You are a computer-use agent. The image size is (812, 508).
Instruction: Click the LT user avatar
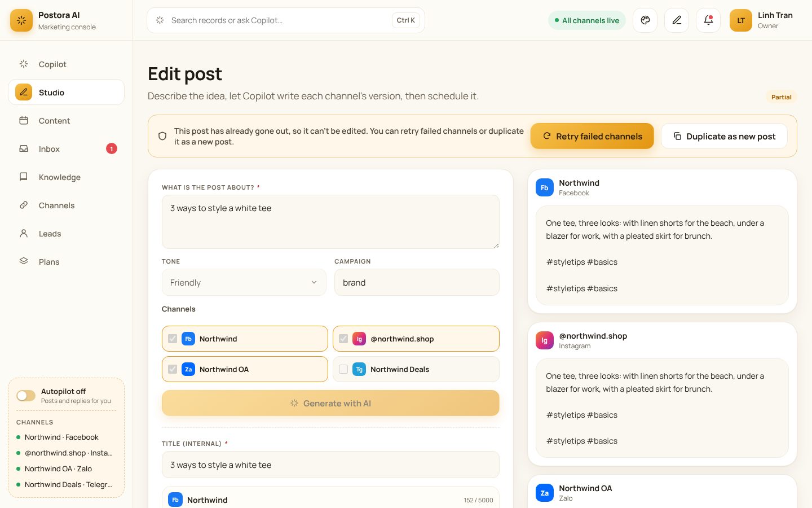[741, 20]
